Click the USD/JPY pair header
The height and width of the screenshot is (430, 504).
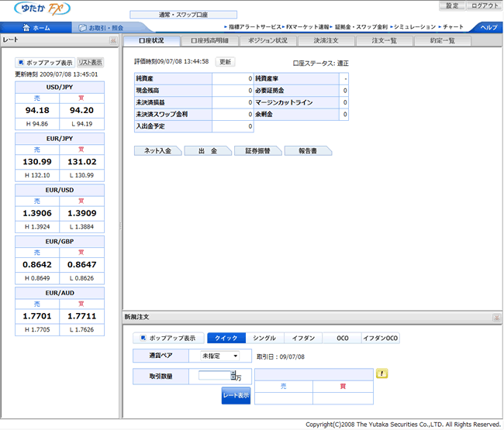click(x=60, y=88)
